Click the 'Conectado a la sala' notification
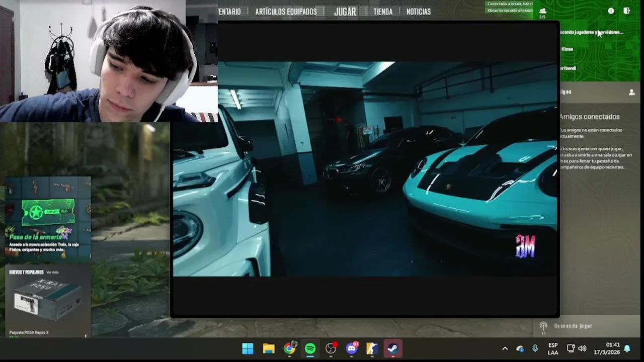This screenshot has width=644, height=362. pos(510,4)
